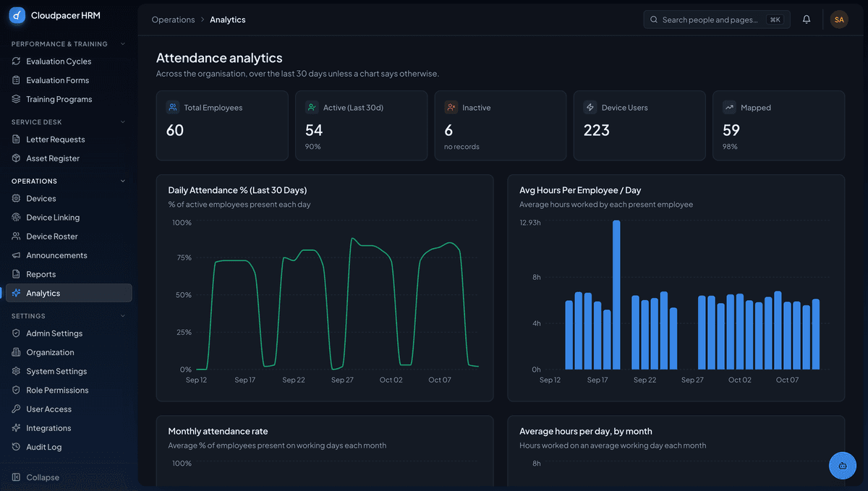Open the Reports page
868x491 pixels.
(69, 274)
